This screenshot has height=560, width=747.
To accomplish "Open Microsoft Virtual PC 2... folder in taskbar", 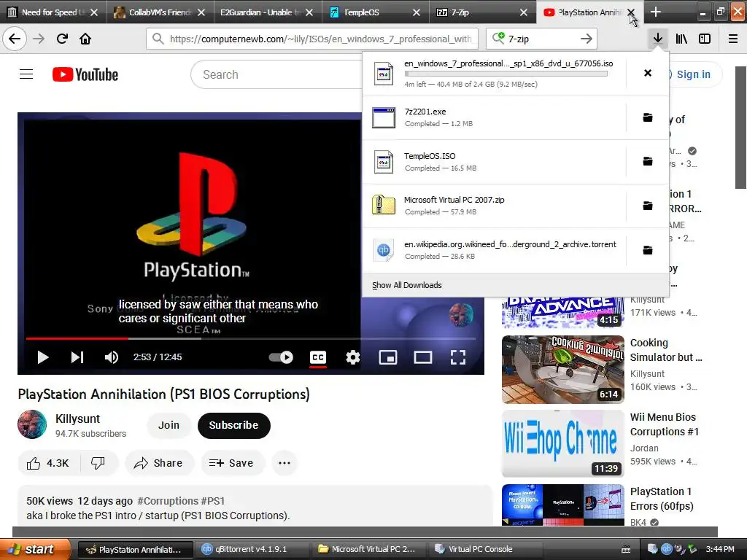I will point(371,549).
